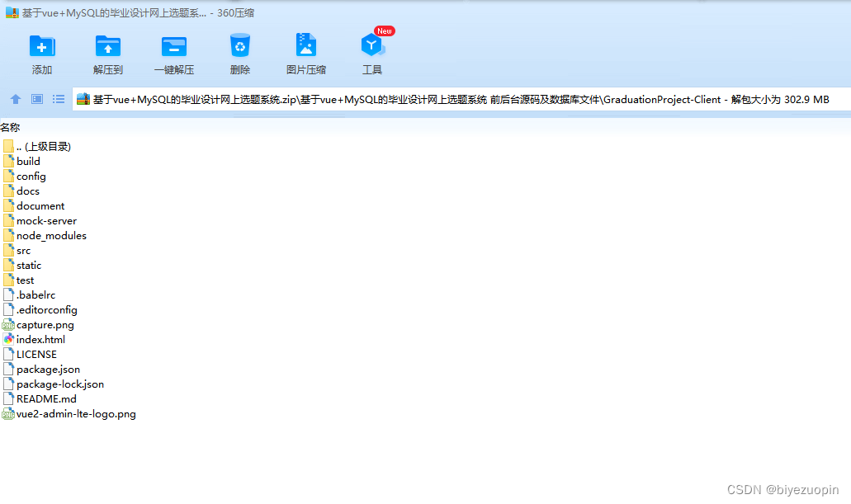Click the archive path address field
Screen dimensions: 851x504
461,99
